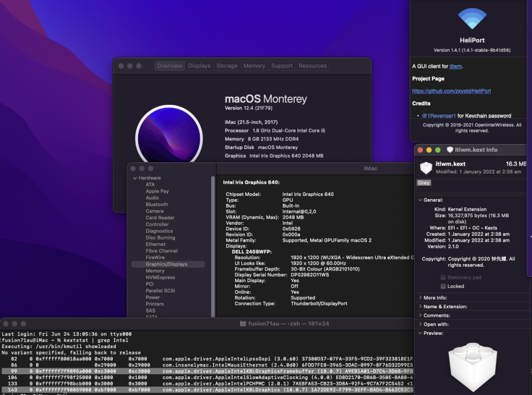Screen dimensions: 532x395
Task: Click the Intel Iris Graphics 640 heading
Action: (x=251, y=183)
